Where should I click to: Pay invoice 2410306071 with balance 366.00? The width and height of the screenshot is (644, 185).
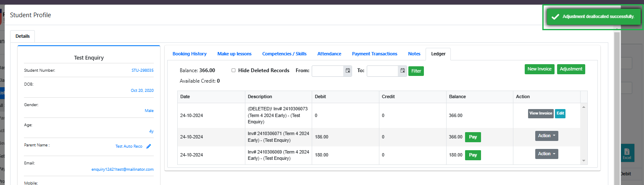pyautogui.click(x=473, y=137)
